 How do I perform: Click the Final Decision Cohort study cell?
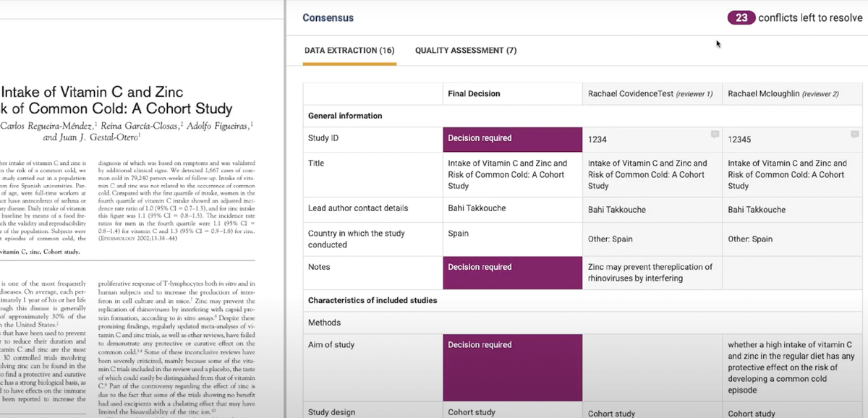[472, 412]
